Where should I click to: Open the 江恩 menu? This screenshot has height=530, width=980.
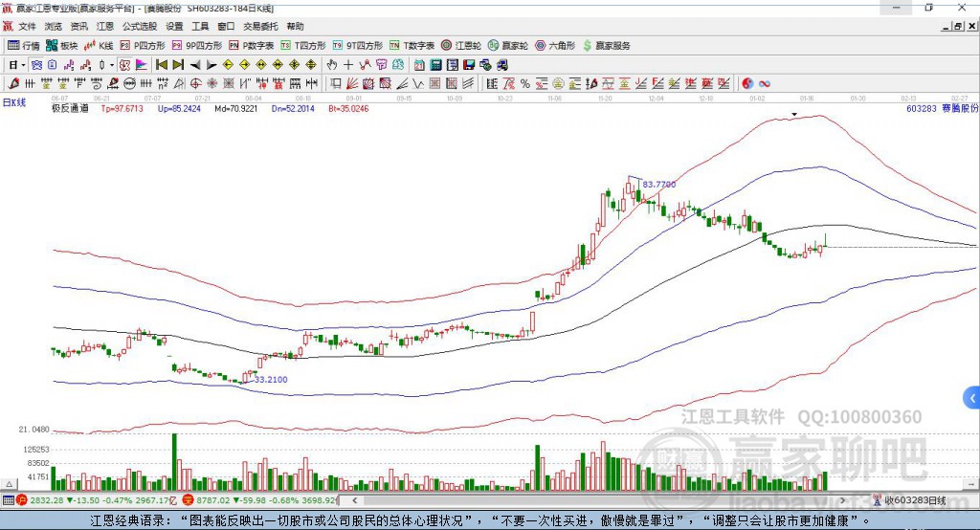click(x=105, y=26)
